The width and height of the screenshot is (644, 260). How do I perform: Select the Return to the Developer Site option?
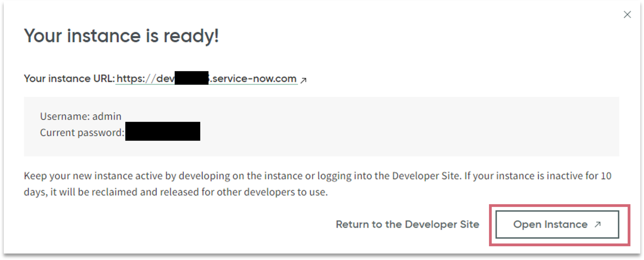point(408,224)
